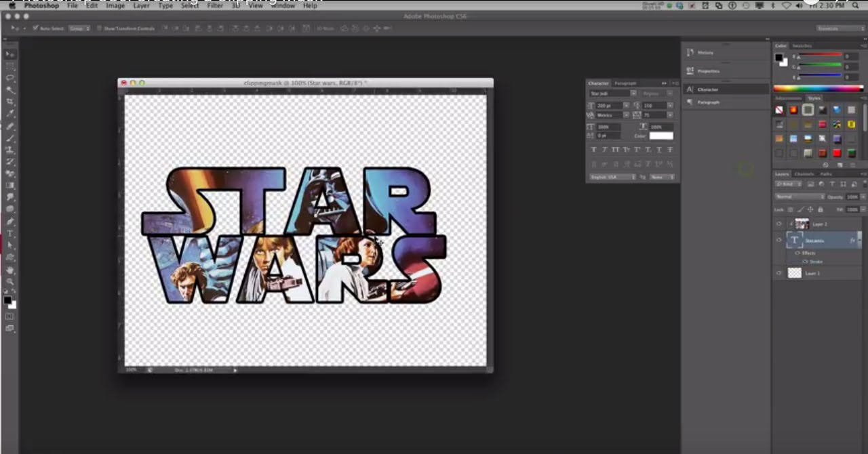Toggle Stroke effect visibility eye
The height and width of the screenshot is (454, 868).
click(805, 261)
